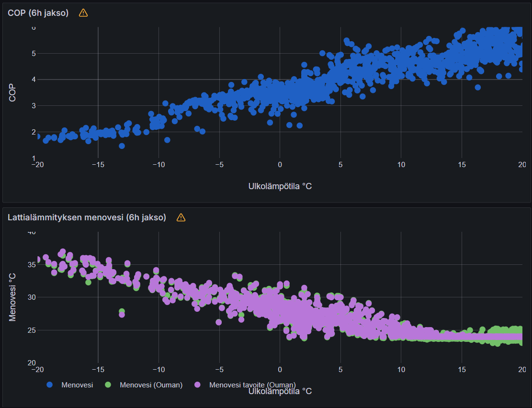Click the blue outlier point below 2 near −9 °C
Image resolution: width=532 pixels, height=408 pixels.
click(167, 140)
